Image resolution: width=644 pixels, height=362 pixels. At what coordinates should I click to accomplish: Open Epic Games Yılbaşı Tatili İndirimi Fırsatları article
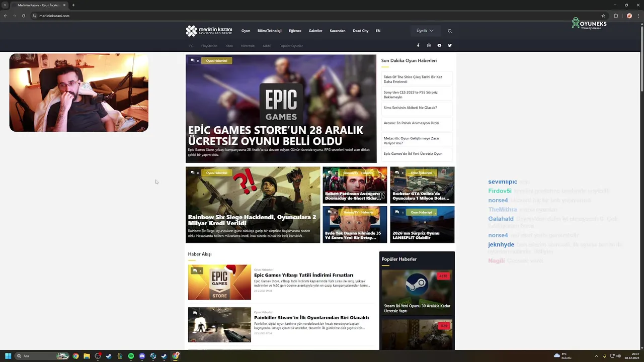pos(303,275)
